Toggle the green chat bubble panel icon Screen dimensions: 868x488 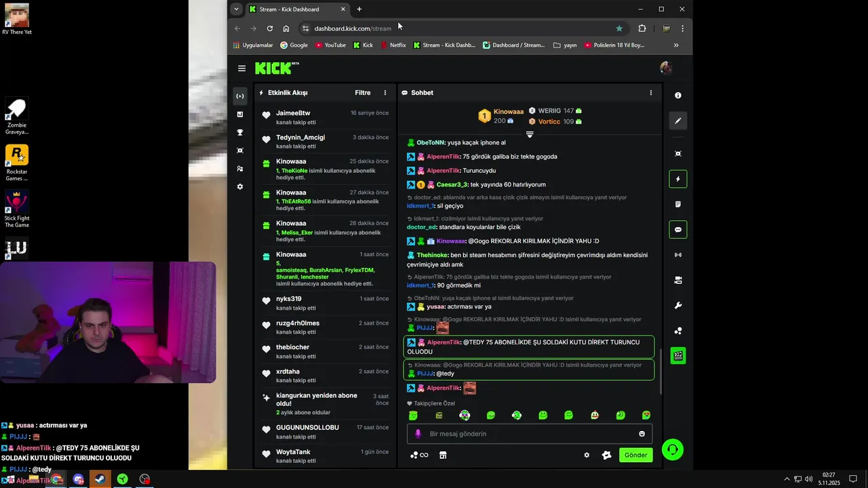point(678,230)
